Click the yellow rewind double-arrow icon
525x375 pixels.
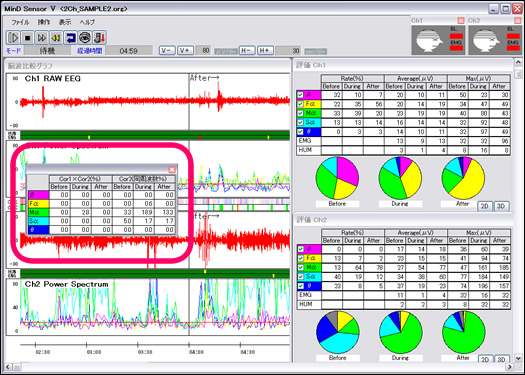point(56,38)
